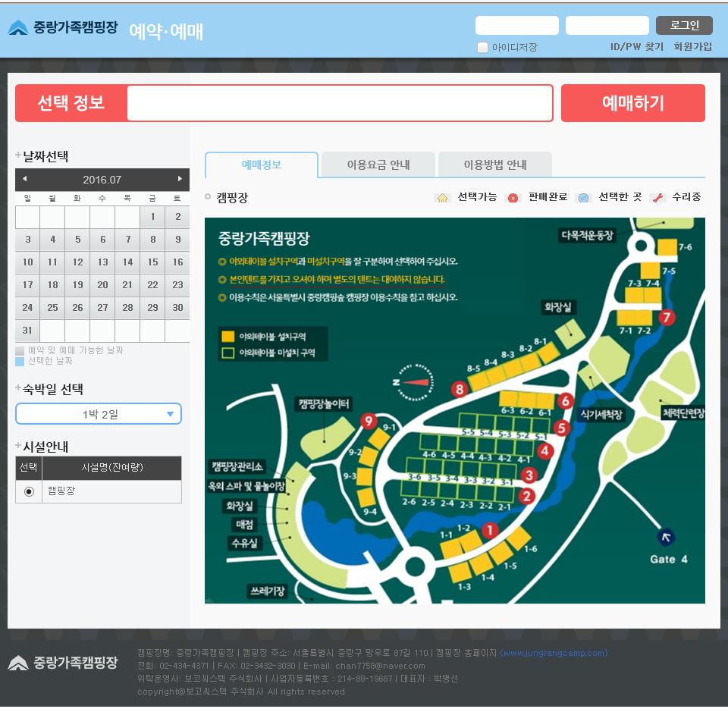Click red zone 9 marker on map
728x712 pixels.
[x=369, y=421]
